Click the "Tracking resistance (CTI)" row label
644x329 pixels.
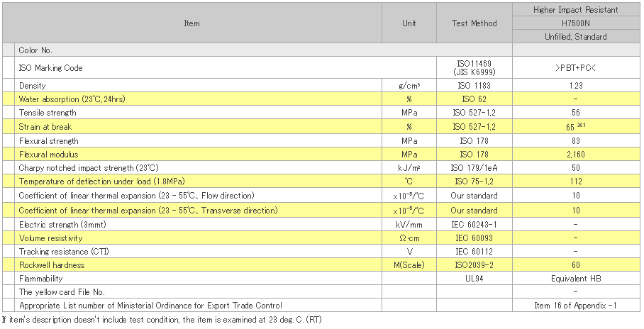coord(65,252)
